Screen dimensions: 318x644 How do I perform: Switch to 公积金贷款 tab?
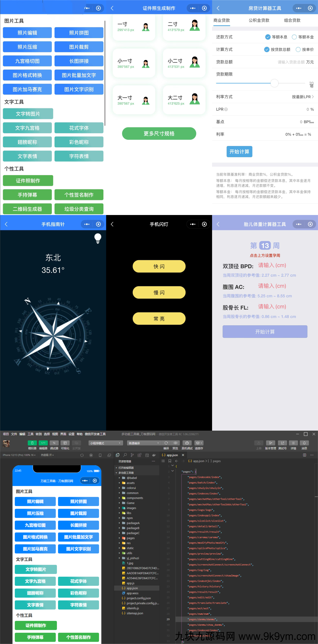point(259,20)
